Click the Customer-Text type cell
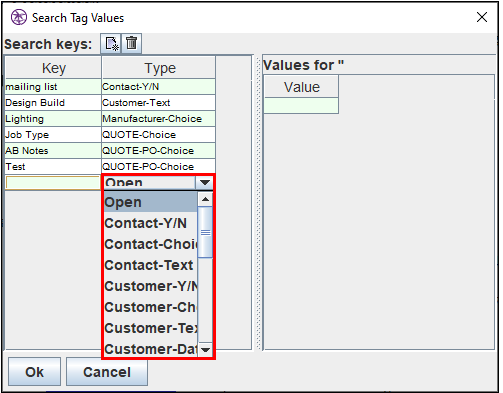This screenshot has width=503, height=393. click(x=159, y=103)
